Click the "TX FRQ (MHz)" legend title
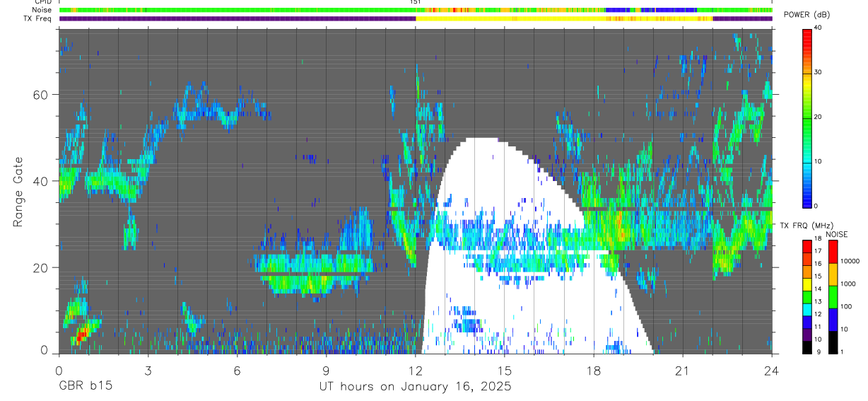The width and height of the screenshot is (868, 401). [x=807, y=225]
